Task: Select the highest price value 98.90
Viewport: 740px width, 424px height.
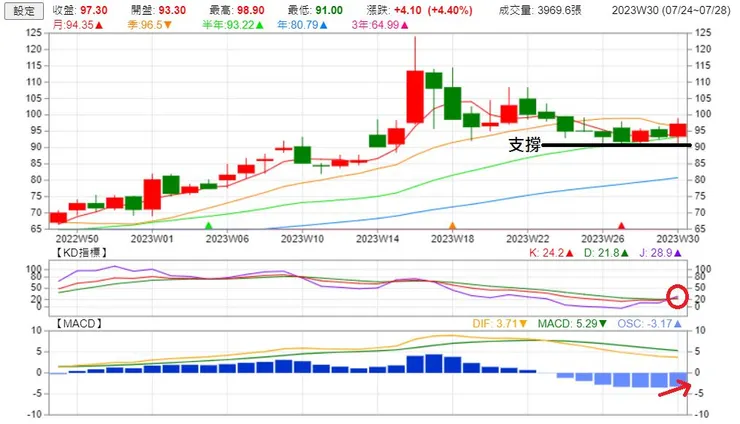Action: [250, 10]
